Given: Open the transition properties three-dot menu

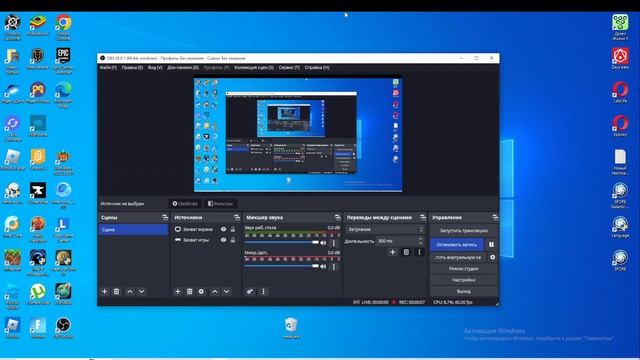Looking at the screenshot, I should (x=419, y=252).
